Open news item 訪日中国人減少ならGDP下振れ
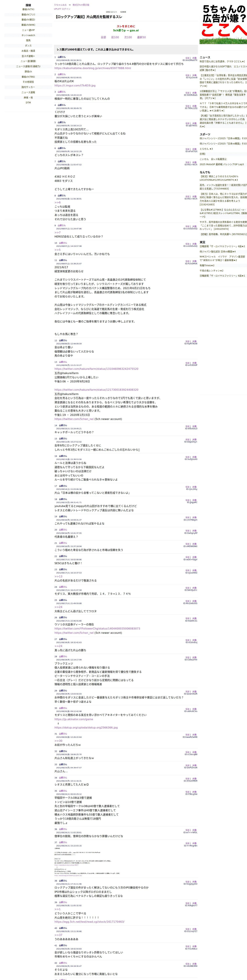The image size is (247, 980). pyautogui.click(x=223, y=68)
